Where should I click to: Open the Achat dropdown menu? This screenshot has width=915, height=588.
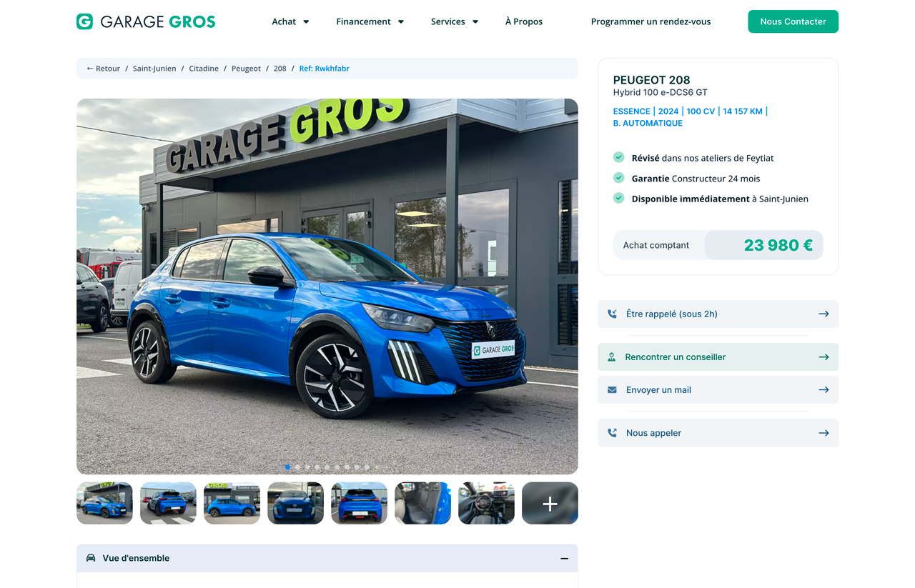click(x=290, y=21)
